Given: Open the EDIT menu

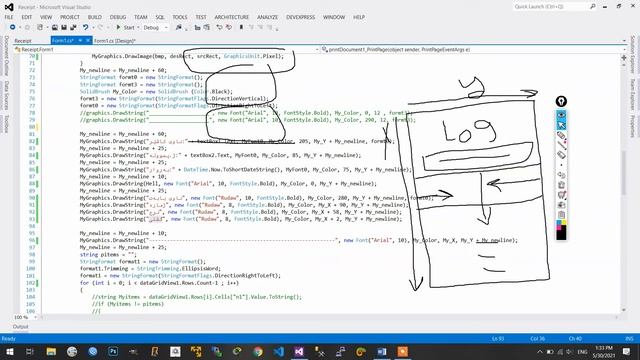Looking at the screenshot, I should [27, 17].
